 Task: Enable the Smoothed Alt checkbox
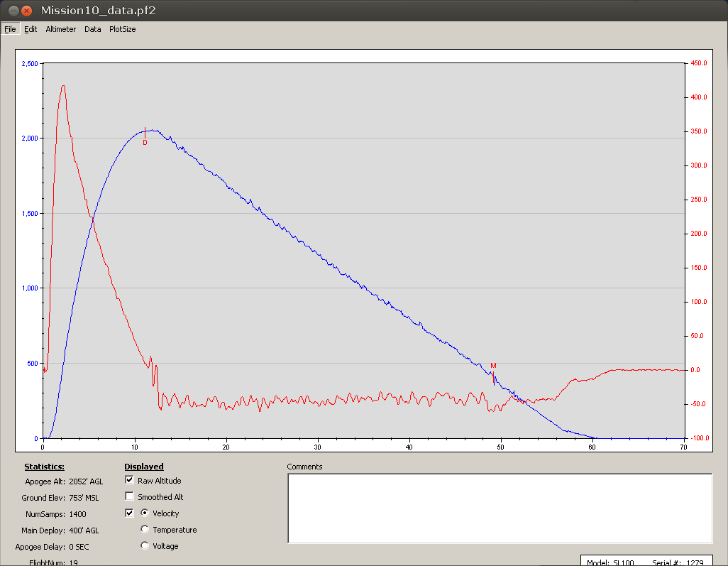[x=130, y=496]
